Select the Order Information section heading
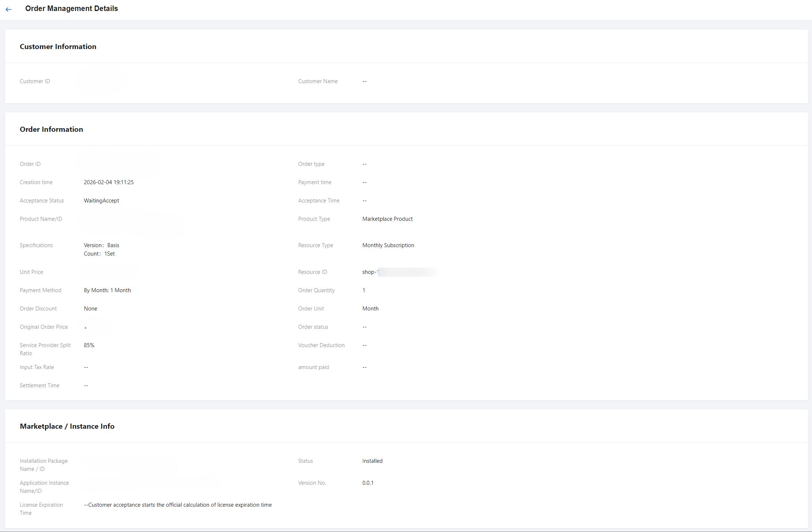 [x=51, y=129]
